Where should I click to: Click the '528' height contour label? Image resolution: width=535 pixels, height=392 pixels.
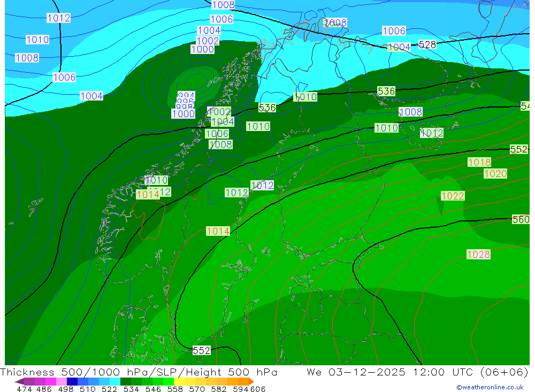427,44
